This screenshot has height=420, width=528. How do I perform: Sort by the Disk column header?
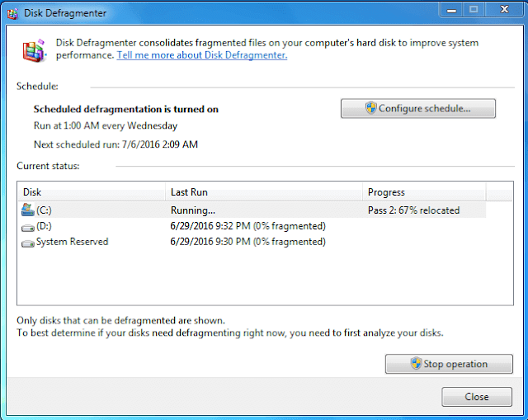coord(91,192)
